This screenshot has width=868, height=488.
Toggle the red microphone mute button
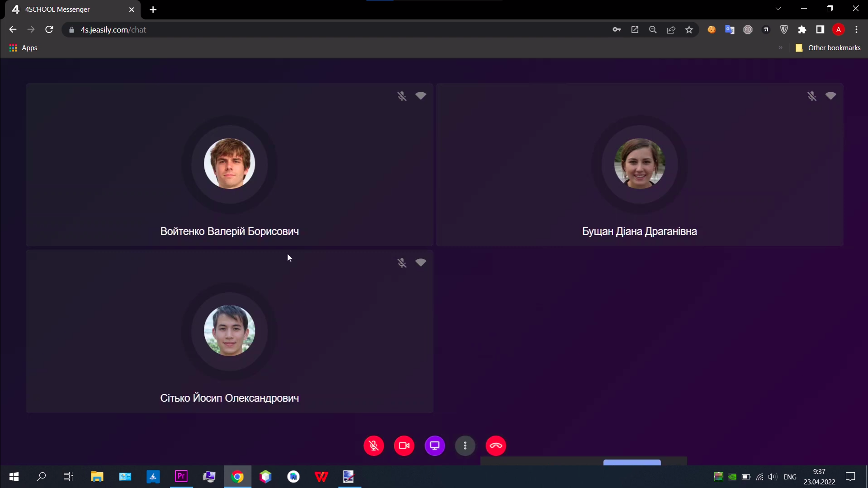tap(373, 446)
